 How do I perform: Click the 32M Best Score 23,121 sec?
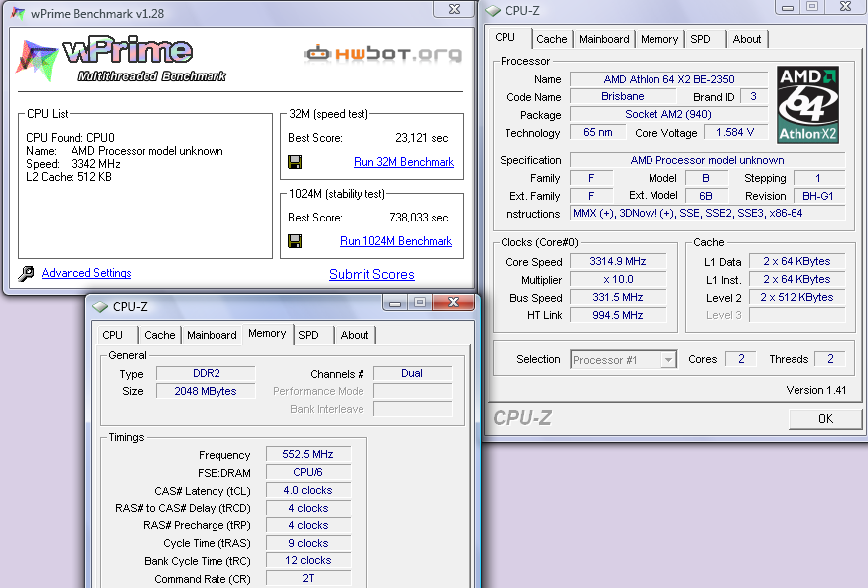pyautogui.click(x=422, y=138)
